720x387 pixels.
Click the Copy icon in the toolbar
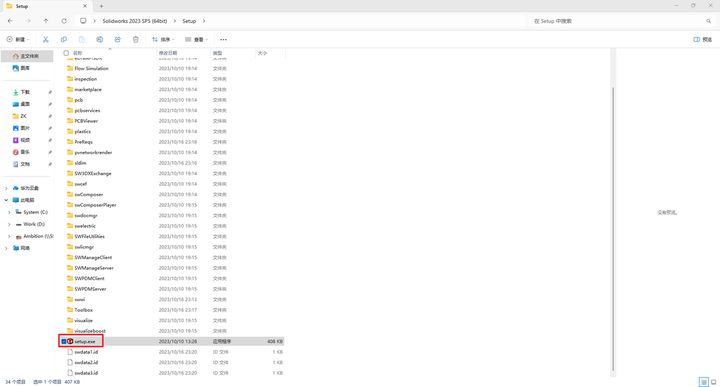pyautogui.click(x=64, y=39)
